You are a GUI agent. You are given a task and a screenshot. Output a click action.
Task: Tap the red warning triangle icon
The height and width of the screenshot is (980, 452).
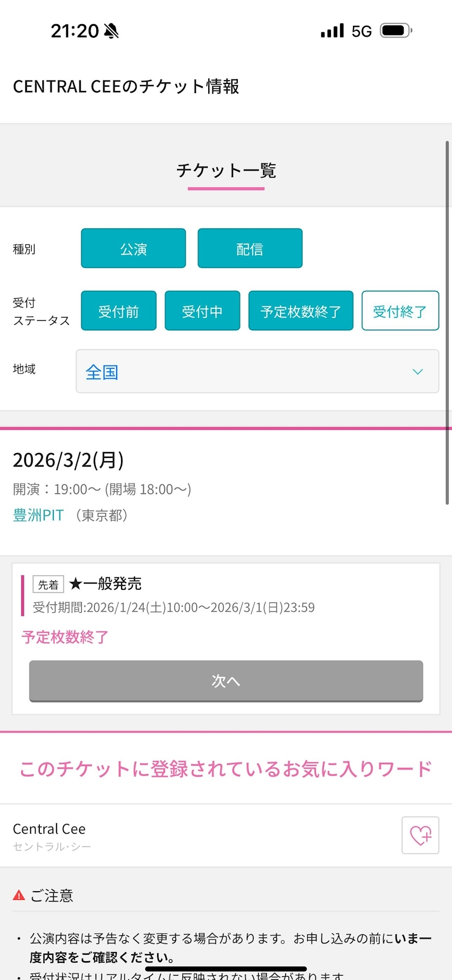pos(19,896)
